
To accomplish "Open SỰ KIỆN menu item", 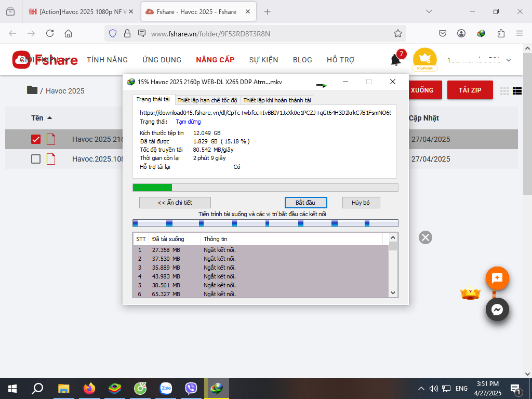I will [263, 60].
